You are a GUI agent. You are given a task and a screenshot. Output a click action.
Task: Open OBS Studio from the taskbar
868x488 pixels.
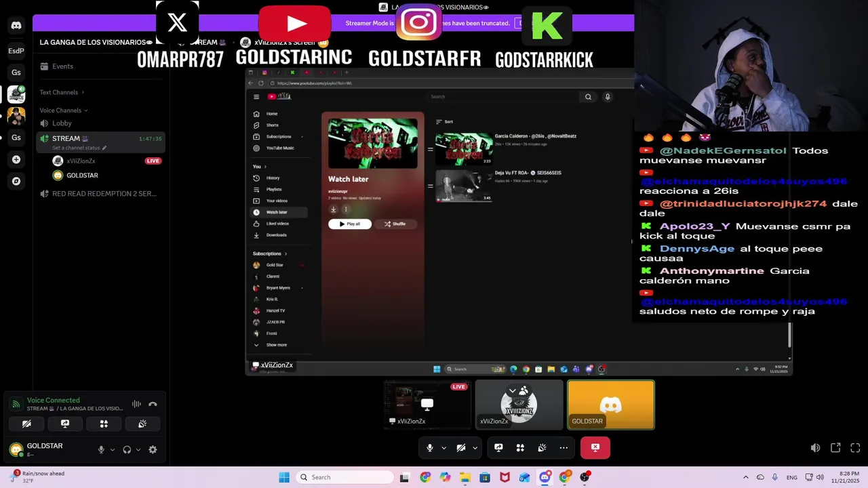click(x=584, y=477)
